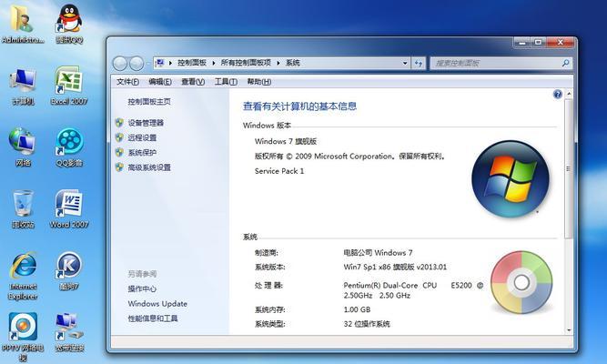Open 性能信息和工具 link
This screenshot has height=364, width=607.
153,318
